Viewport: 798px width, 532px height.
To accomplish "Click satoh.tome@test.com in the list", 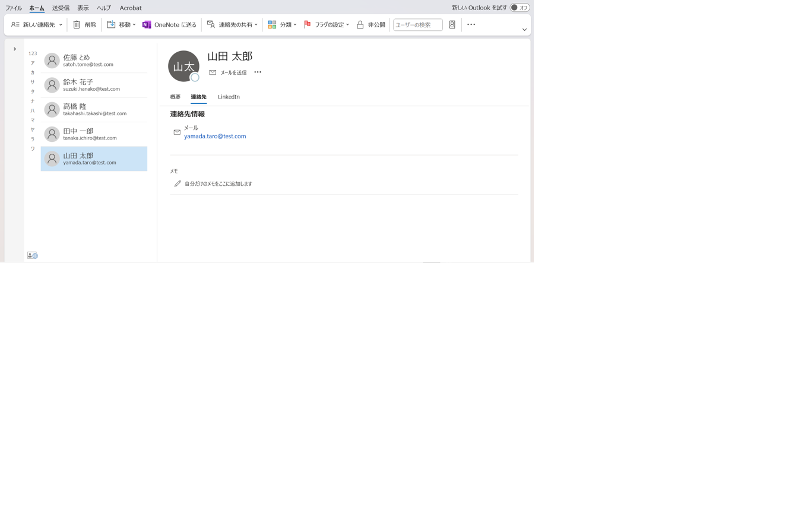I will (x=88, y=64).
